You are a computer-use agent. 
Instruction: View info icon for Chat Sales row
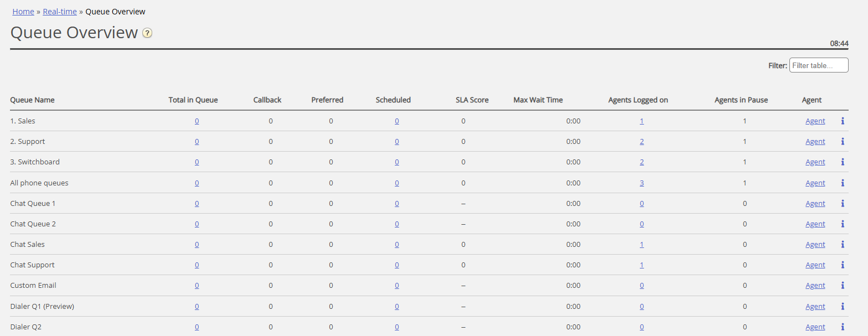842,245
